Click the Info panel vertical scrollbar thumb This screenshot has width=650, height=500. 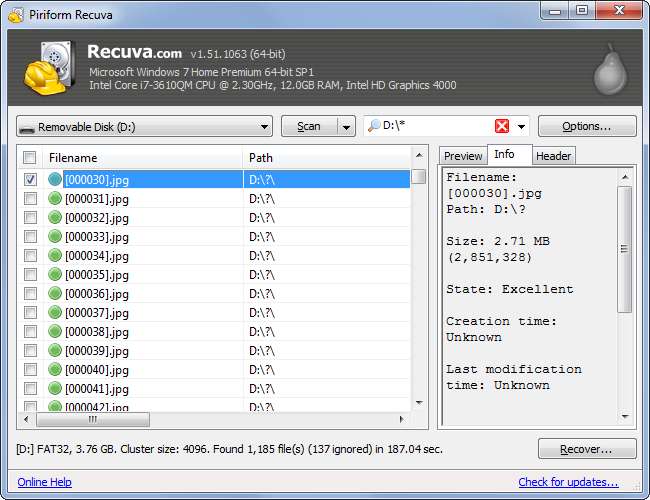point(624,249)
